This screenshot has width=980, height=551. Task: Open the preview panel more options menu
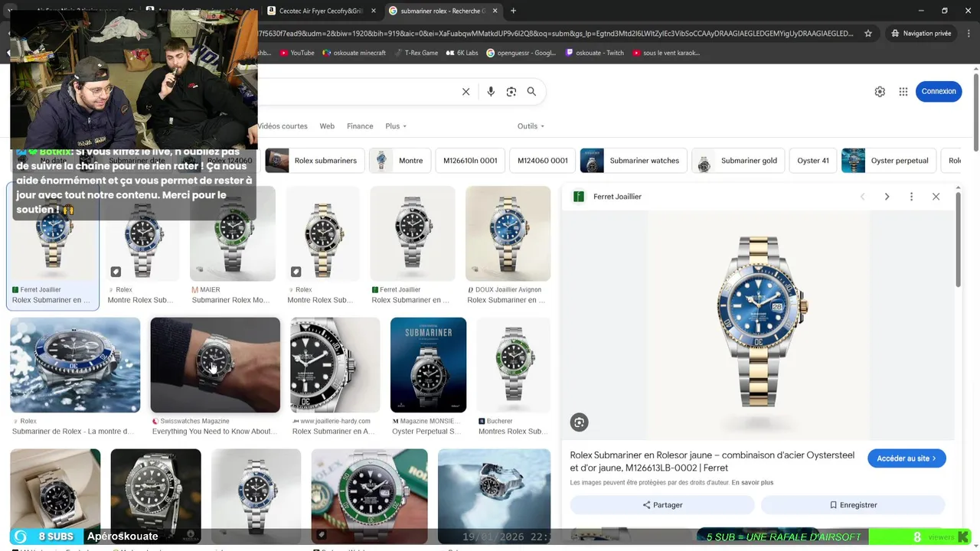[911, 197]
